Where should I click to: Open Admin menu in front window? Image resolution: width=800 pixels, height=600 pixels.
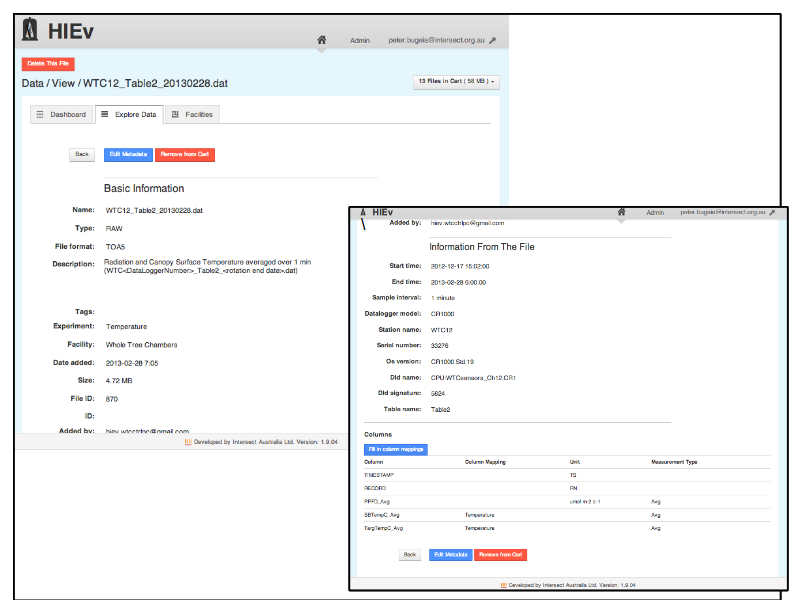coord(655,212)
